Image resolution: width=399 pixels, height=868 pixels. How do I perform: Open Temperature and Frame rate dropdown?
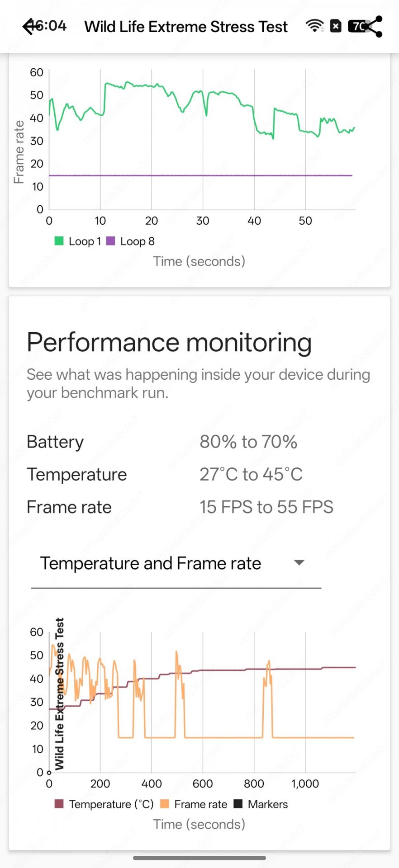pyautogui.click(x=151, y=563)
